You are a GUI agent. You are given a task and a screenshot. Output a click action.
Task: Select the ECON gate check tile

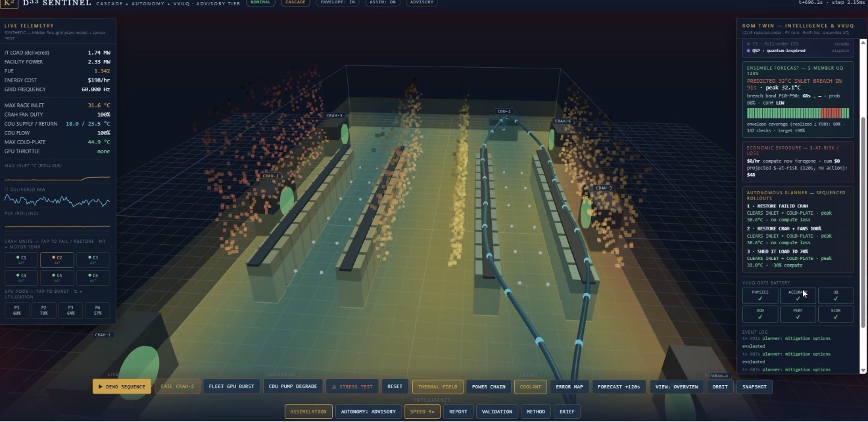click(836, 314)
